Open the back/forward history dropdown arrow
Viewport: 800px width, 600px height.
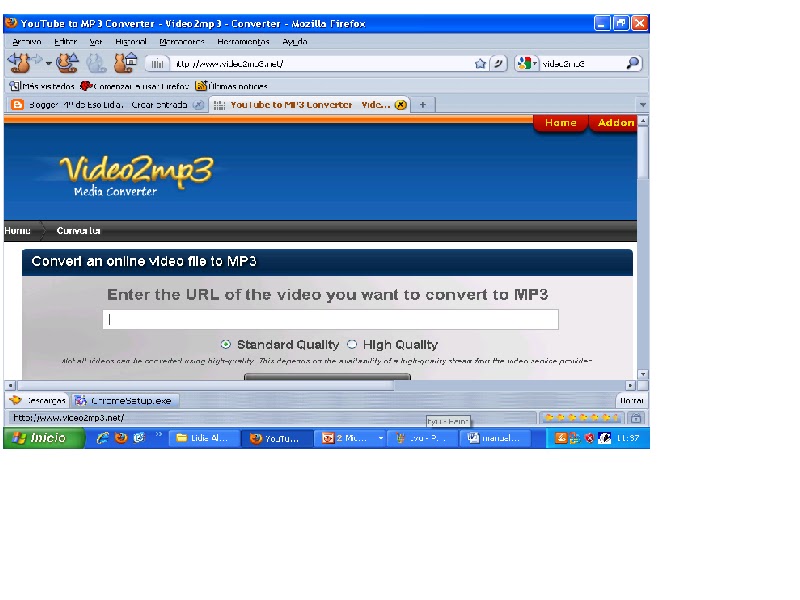(48, 64)
